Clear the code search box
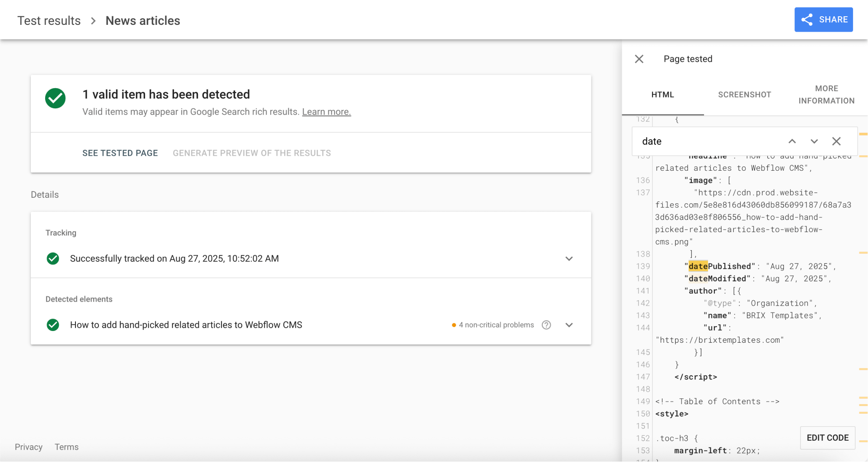 tap(836, 141)
